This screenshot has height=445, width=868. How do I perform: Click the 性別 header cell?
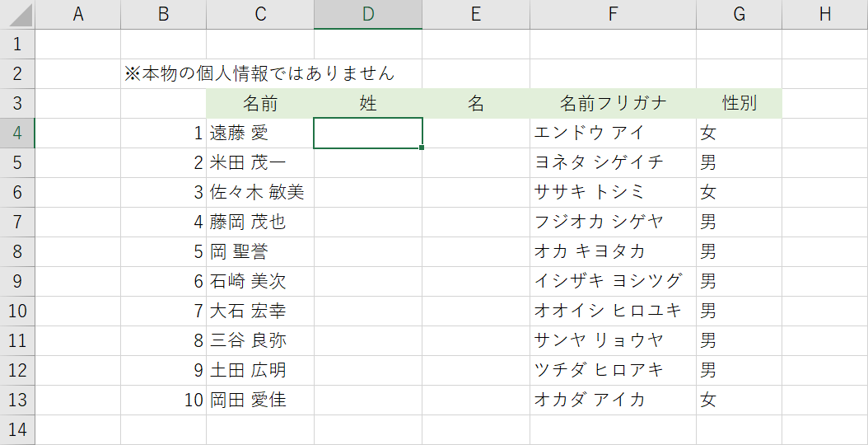click(x=739, y=103)
